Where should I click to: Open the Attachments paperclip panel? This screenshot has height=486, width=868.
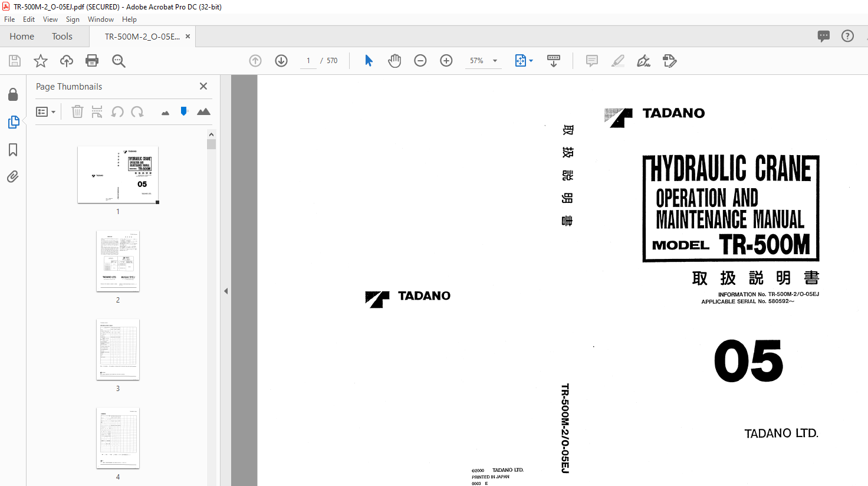pos(13,177)
